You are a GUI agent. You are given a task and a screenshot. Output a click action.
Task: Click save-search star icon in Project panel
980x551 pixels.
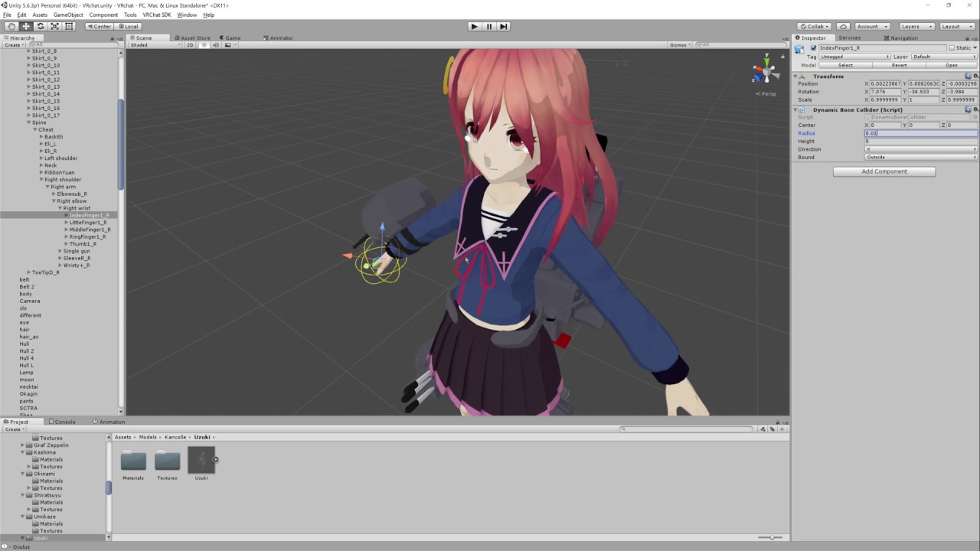tap(780, 429)
